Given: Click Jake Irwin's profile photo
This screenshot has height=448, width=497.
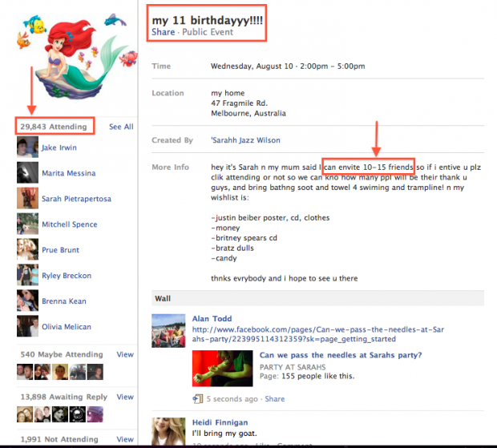Looking at the screenshot, I should (x=27, y=147).
